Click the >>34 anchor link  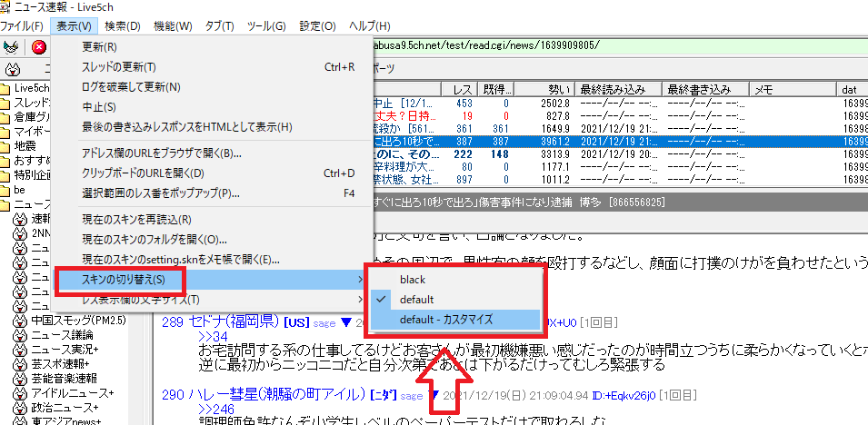pos(213,336)
